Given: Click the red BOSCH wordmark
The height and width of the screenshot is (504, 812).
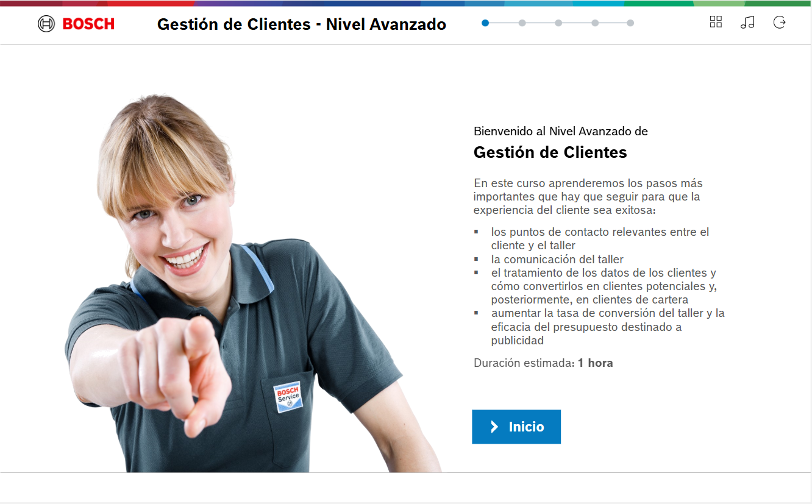Looking at the screenshot, I should [x=88, y=24].
